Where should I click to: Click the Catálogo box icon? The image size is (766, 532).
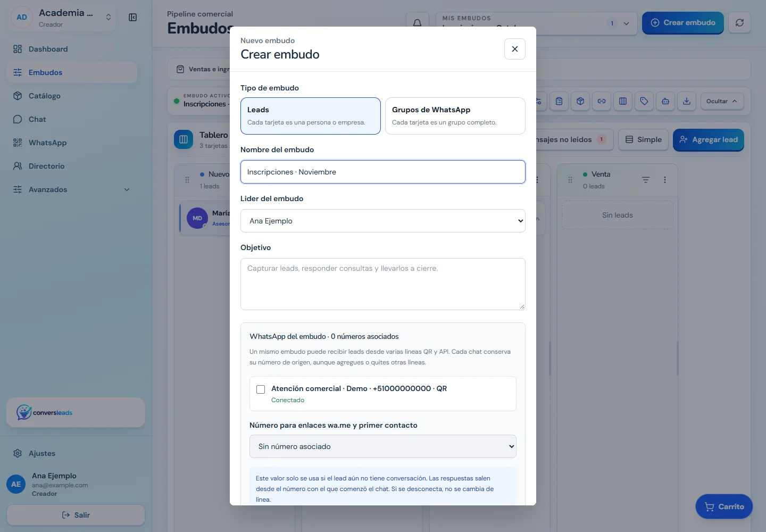[18, 96]
